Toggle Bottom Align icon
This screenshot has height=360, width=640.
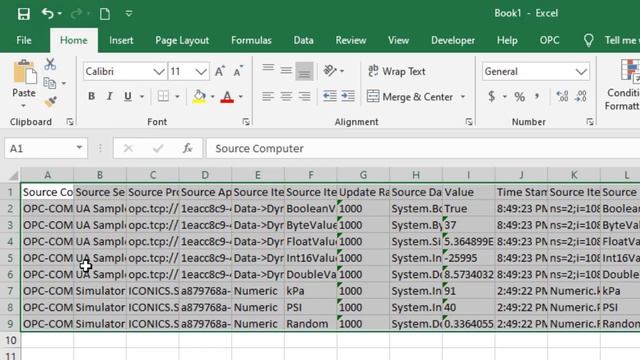click(304, 71)
